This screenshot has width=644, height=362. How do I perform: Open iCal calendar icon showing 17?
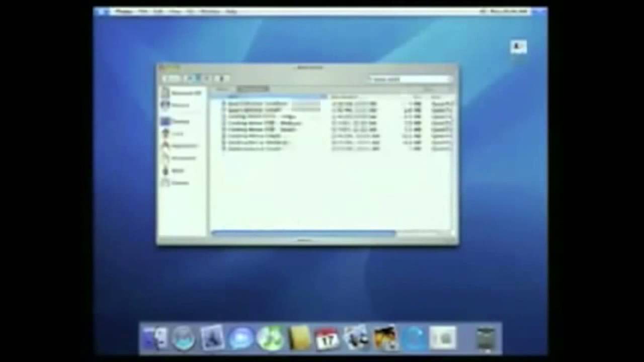pyautogui.click(x=328, y=338)
